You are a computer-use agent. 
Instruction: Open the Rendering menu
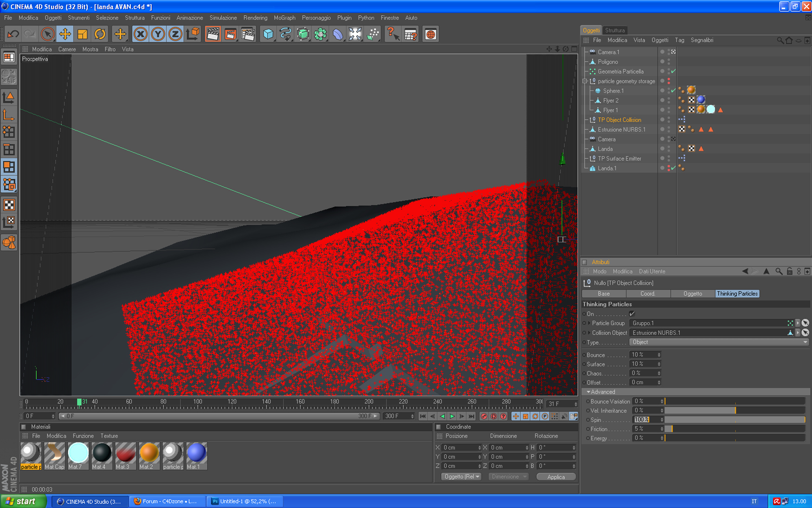[255, 18]
